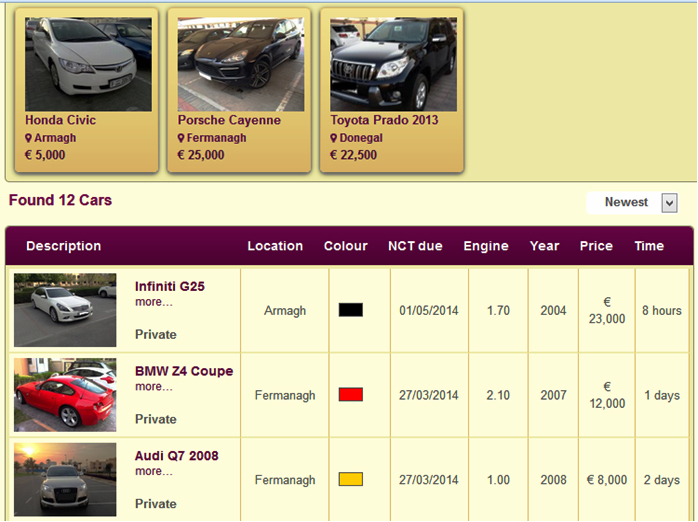698x522 pixels.
Task: Click the NCT due column header
Action: pos(415,246)
